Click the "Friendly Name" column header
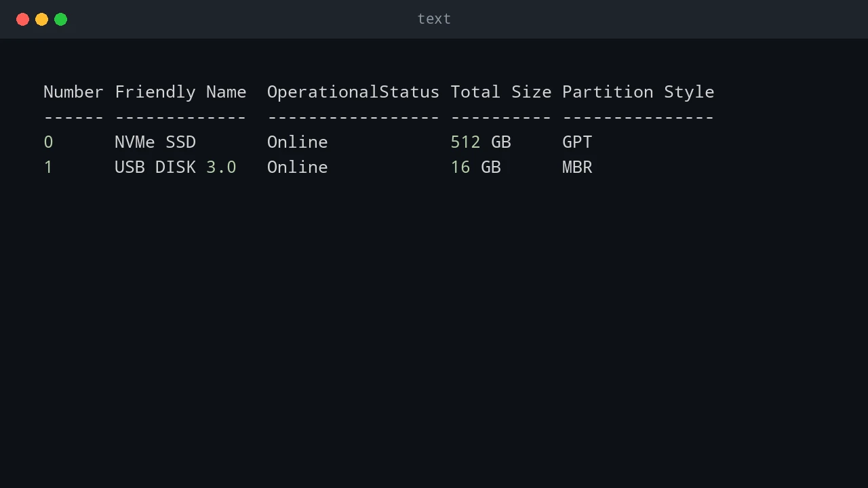The width and height of the screenshot is (868, 488). pos(180,92)
